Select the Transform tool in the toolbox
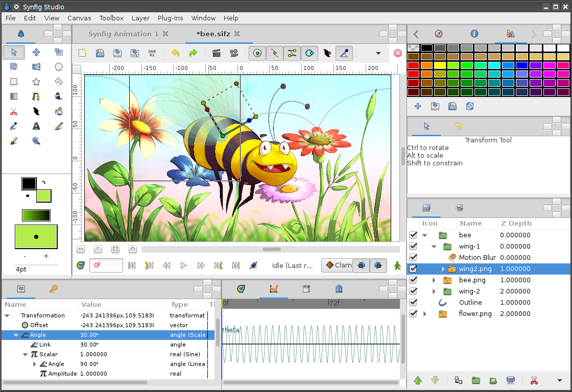Viewport: 572px width, 392px height. pos(14,52)
